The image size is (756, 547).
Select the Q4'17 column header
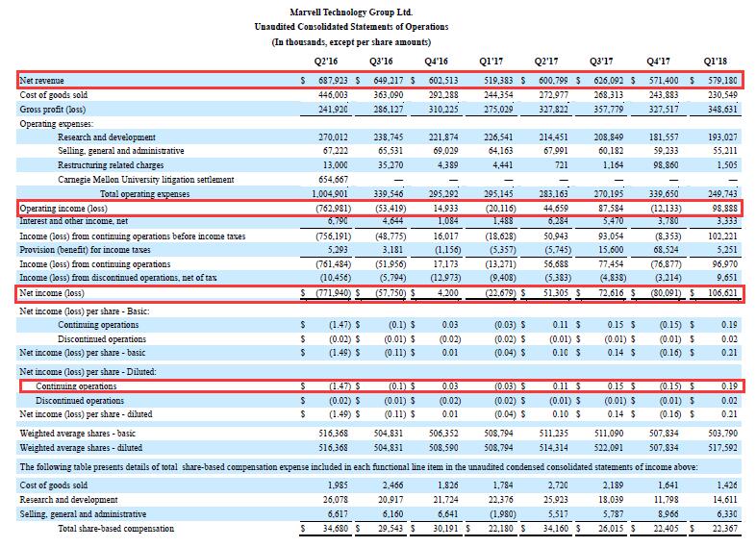pos(658,62)
